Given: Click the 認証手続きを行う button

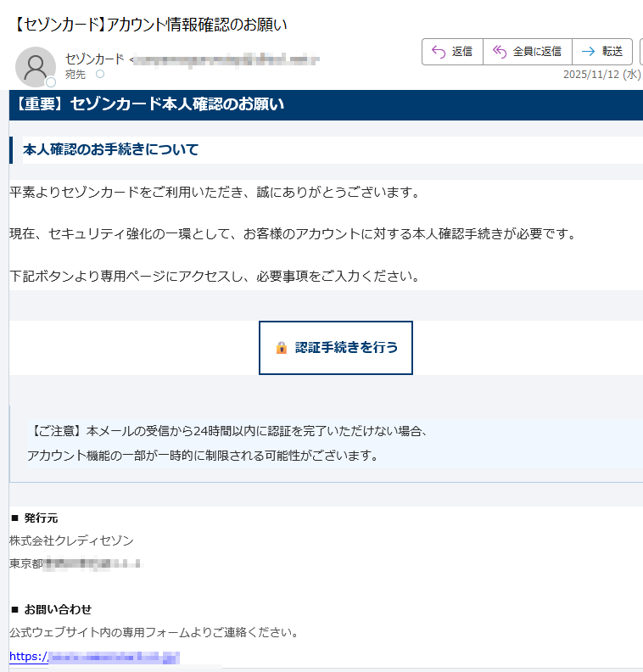Looking at the screenshot, I should tap(335, 348).
